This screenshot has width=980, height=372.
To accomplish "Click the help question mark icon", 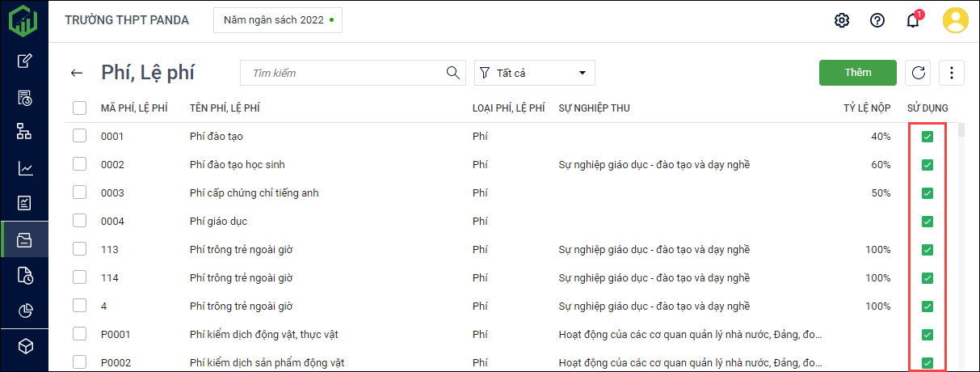I will coord(877,20).
